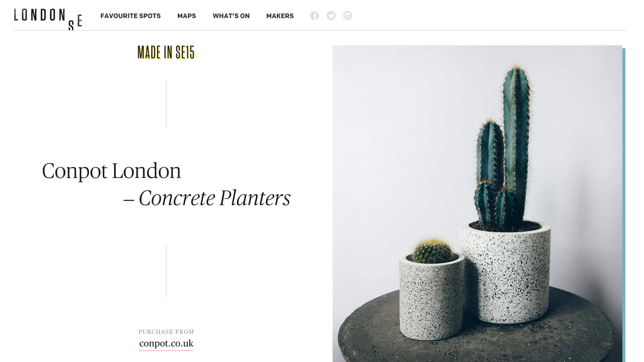Click the large speckled concrete planter
Image resolution: width=644 pixels, height=362 pixels.
[505, 273]
